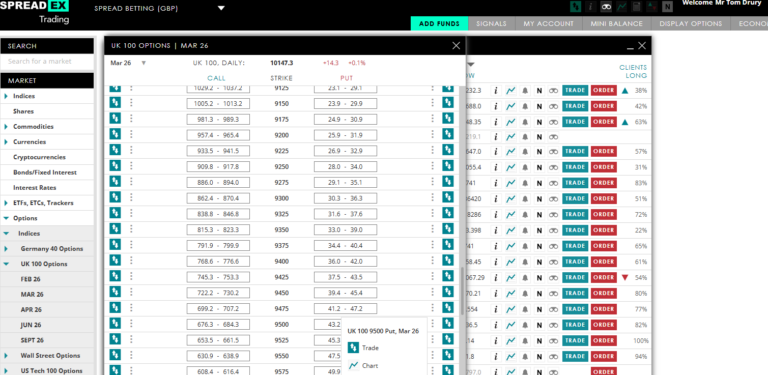This screenshot has width=768, height=375.
Task: Click the info icon in the top toolbar
Action: click(592, 7)
